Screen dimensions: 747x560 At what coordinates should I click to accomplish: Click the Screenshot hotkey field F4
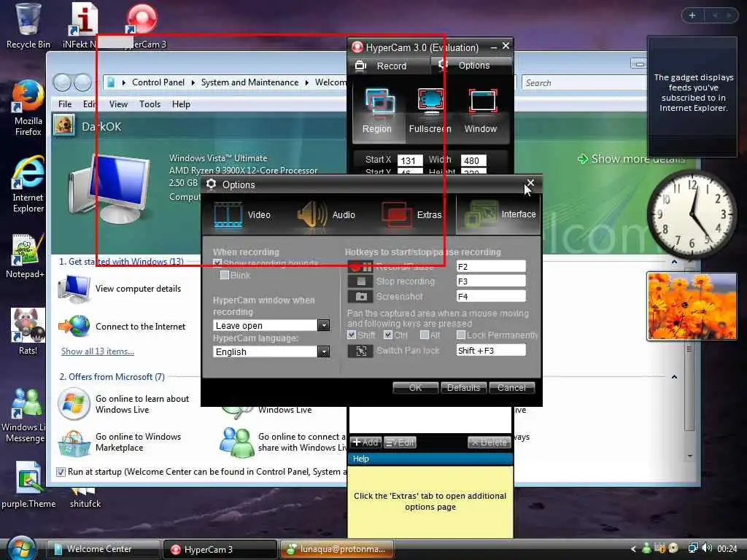click(x=491, y=296)
